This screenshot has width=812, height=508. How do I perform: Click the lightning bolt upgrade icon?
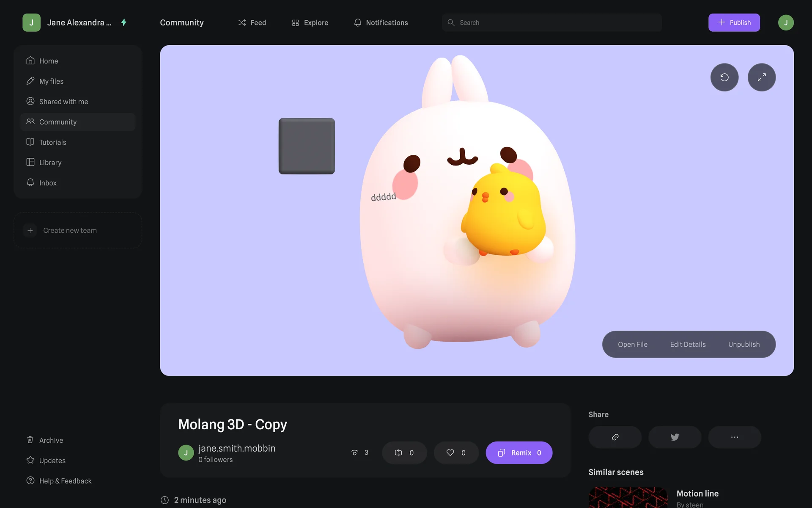pos(124,22)
